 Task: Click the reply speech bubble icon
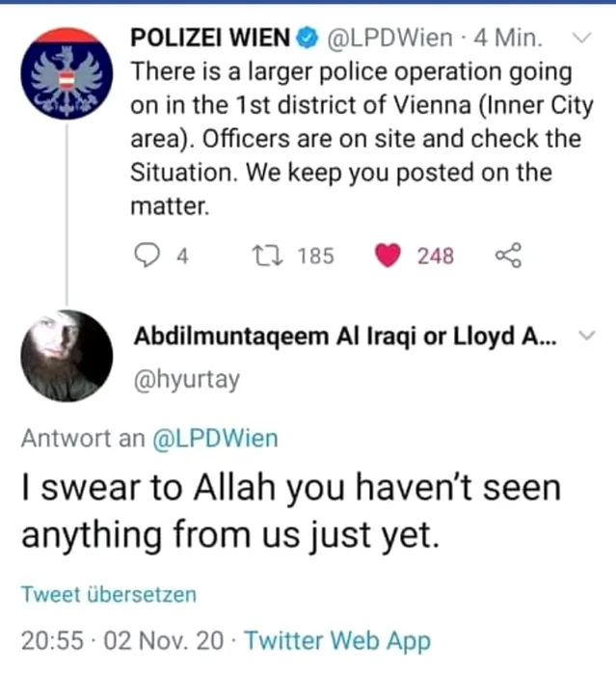pos(147,256)
